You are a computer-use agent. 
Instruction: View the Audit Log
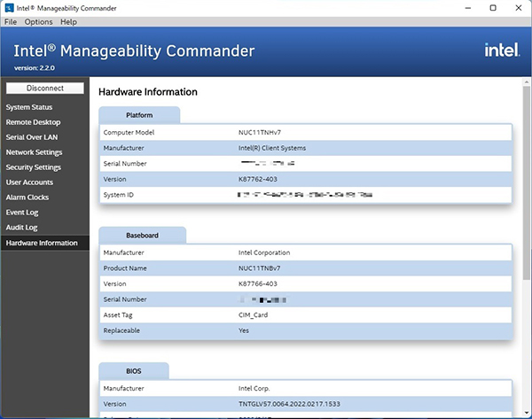pyautogui.click(x=23, y=228)
